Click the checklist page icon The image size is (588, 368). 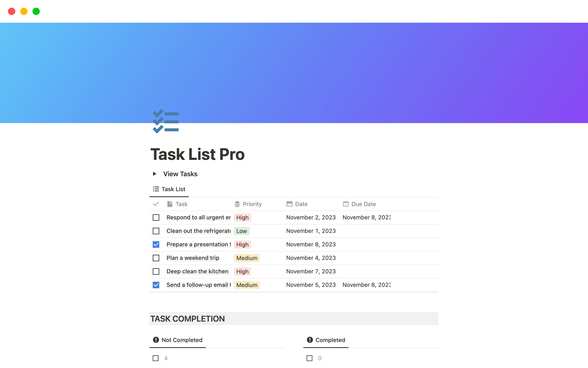point(166,121)
